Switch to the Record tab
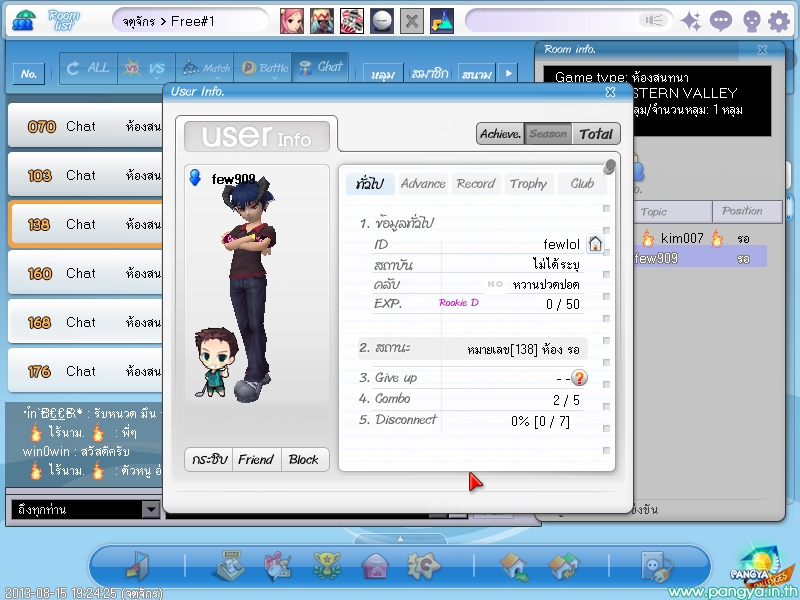The width and height of the screenshot is (800, 600). [476, 184]
